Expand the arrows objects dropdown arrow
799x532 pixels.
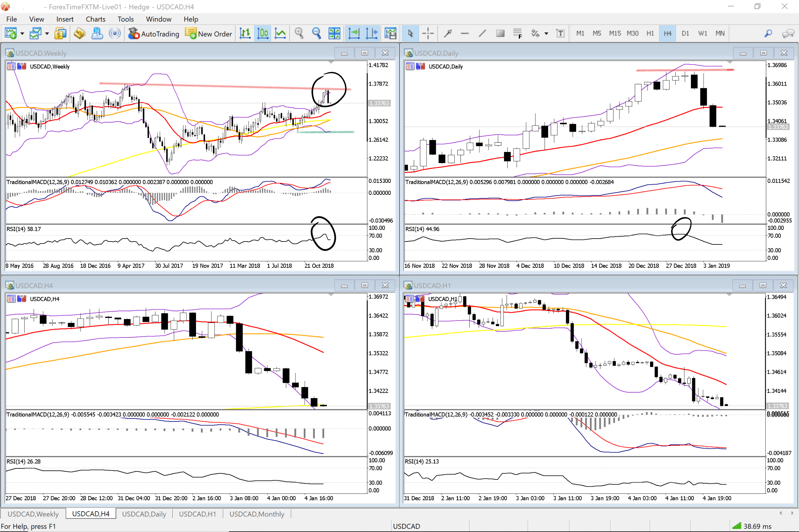point(546,33)
